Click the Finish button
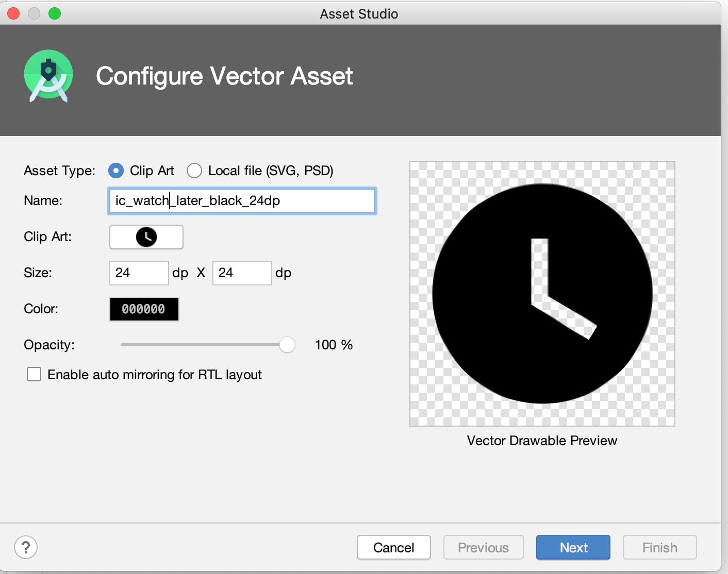The image size is (728, 574). (x=660, y=547)
